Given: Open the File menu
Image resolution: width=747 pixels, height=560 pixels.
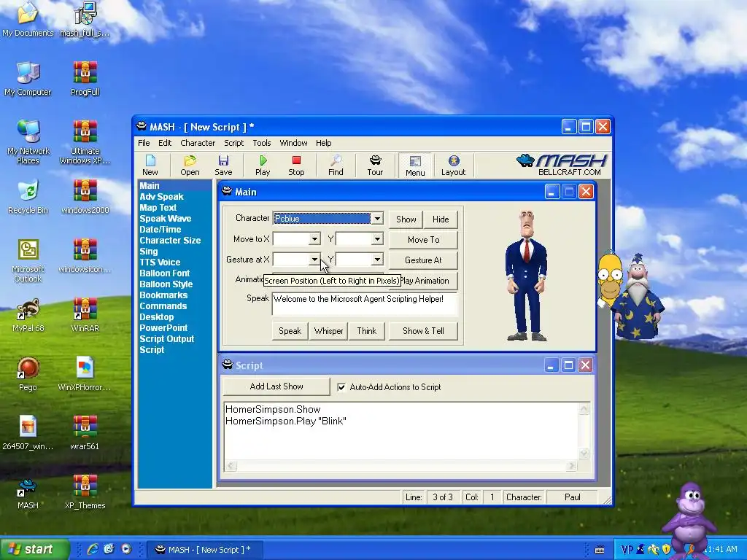Looking at the screenshot, I should click(144, 143).
